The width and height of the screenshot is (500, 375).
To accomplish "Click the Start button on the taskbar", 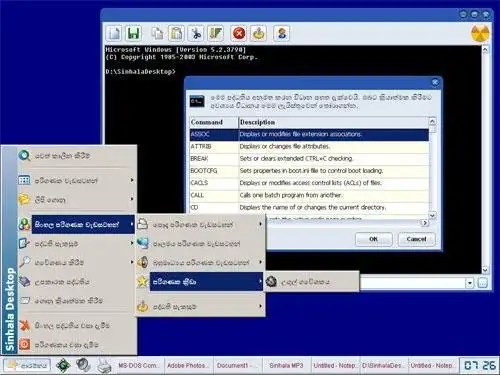I will (27, 365).
